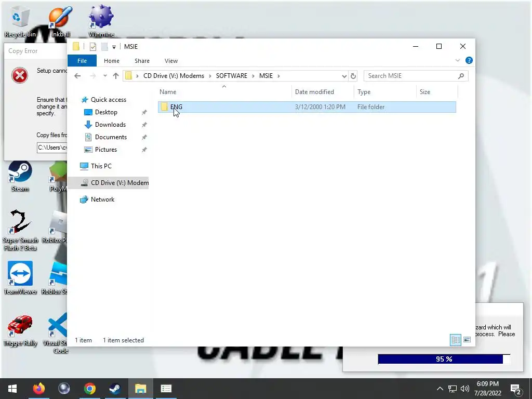Select Quick access in navigation pane

click(x=108, y=99)
